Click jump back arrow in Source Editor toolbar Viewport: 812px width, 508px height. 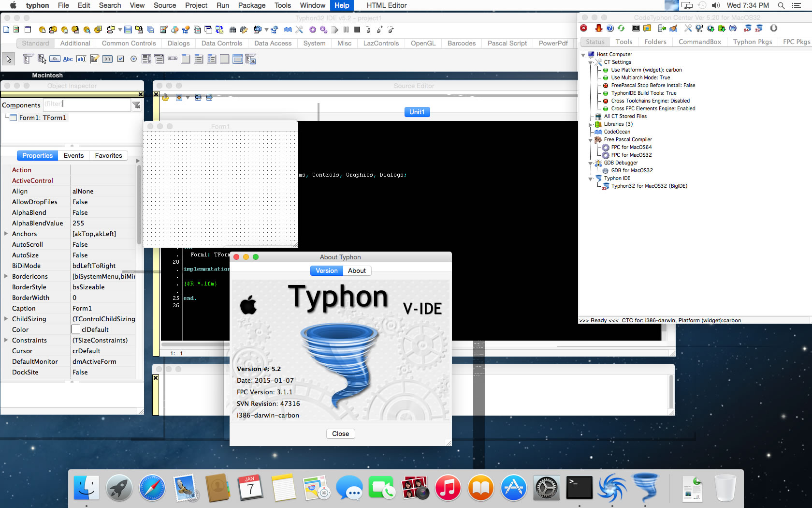click(198, 97)
